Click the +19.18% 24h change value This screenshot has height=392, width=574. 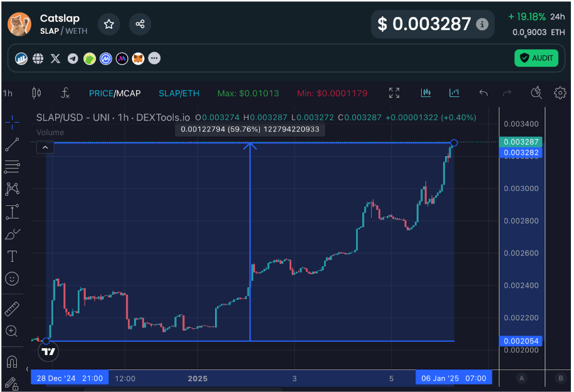(527, 17)
